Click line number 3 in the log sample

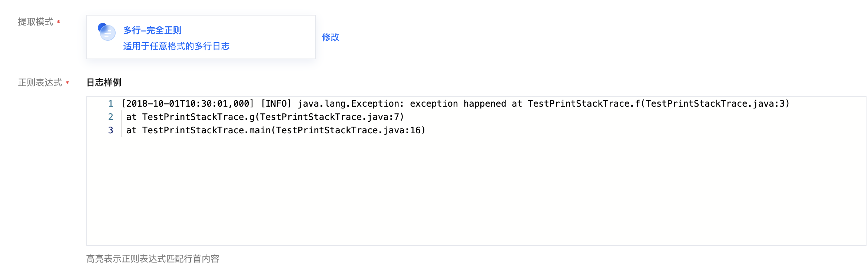pos(110,130)
